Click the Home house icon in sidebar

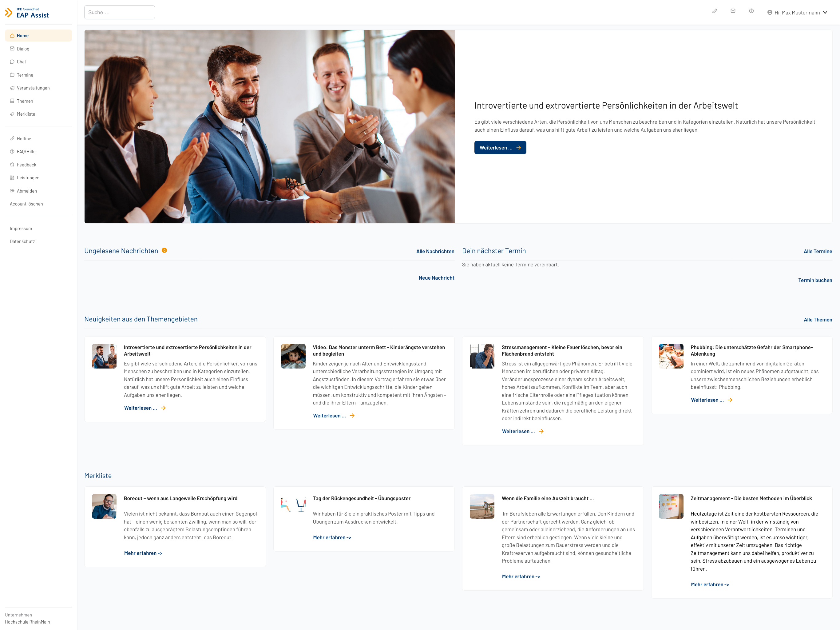pyautogui.click(x=12, y=35)
